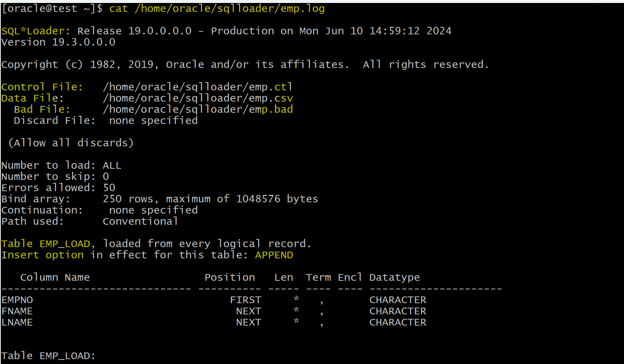Click the 'APPEND' insert option value
This screenshot has height=364, width=624.
(274, 255)
